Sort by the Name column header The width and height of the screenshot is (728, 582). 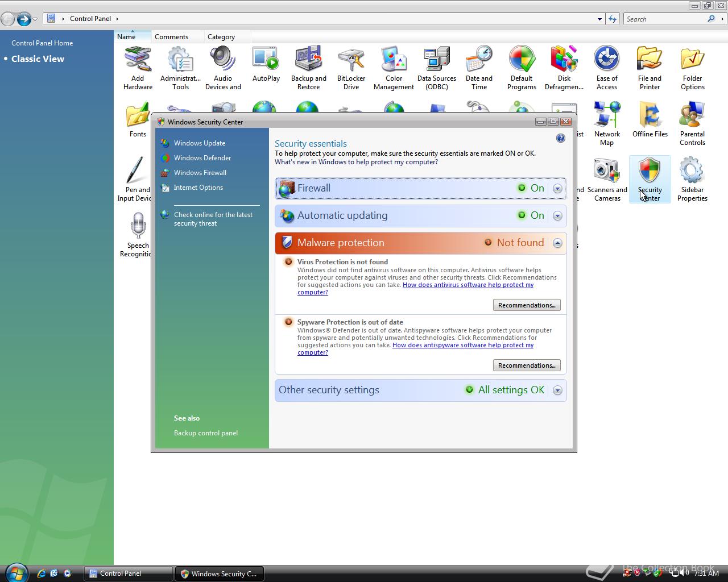133,37
